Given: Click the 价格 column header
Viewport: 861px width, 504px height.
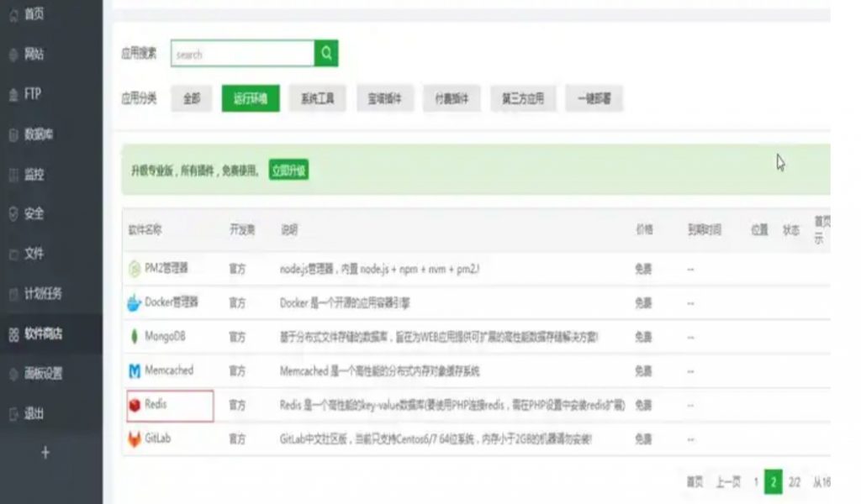Looking at the screenshot, I should point(645,229).
